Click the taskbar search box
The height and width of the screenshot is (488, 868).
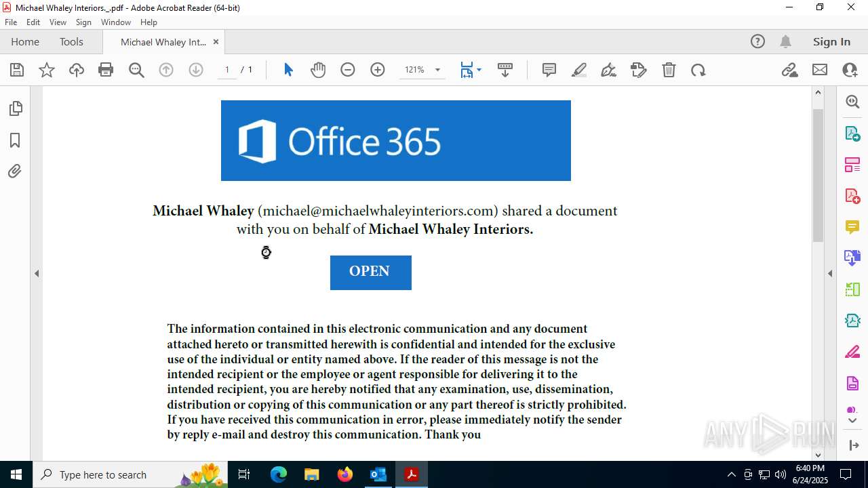[132, 474]
